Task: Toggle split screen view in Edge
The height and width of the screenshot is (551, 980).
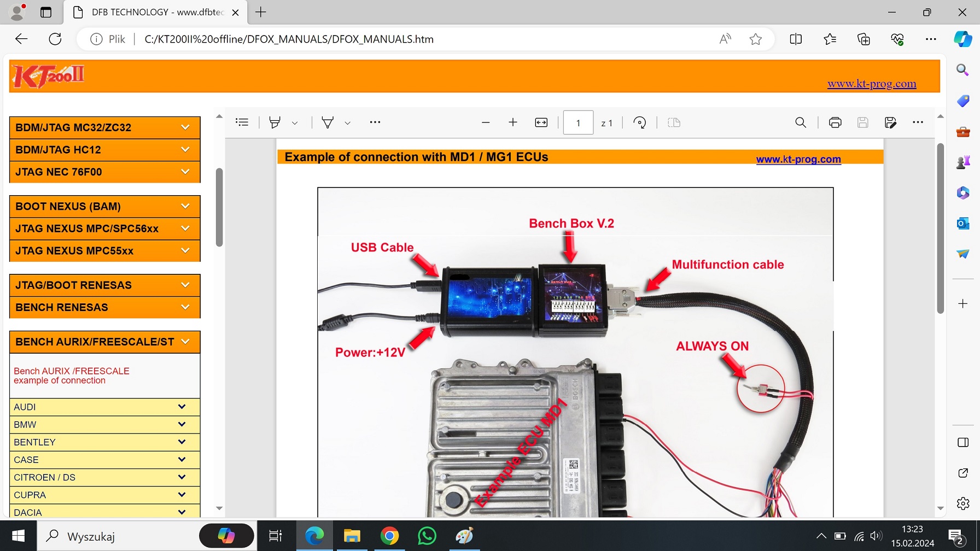Action: tap(796, 39)
